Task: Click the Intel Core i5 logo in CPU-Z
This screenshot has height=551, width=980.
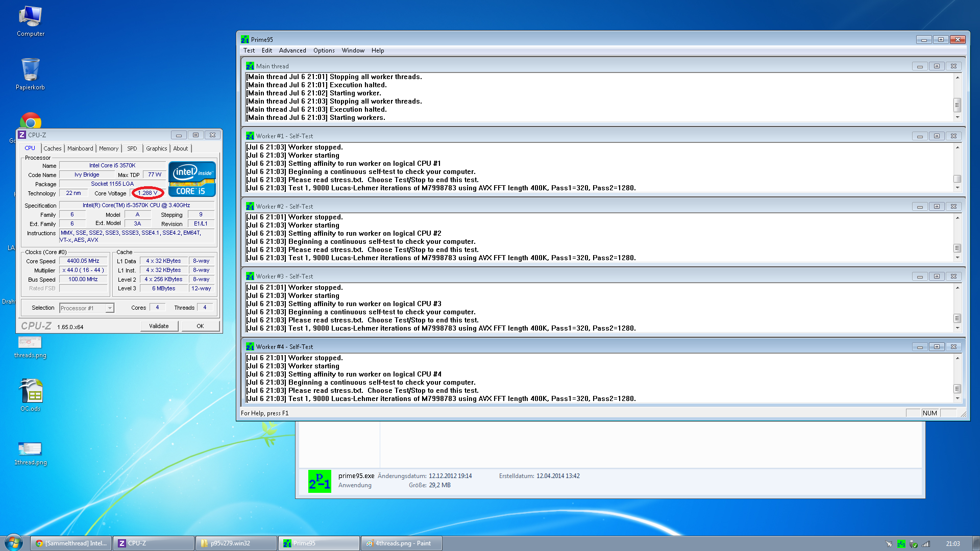Action: [x=192, y=179]
